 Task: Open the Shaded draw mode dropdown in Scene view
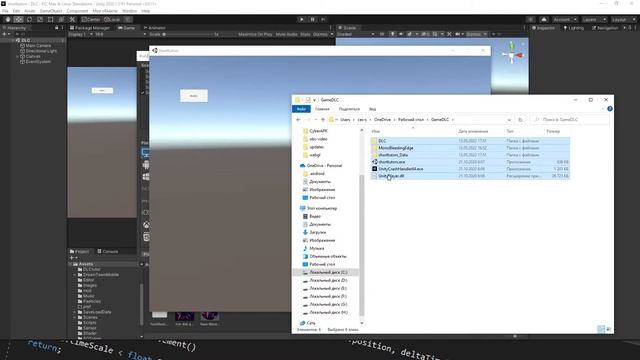point(356,34)
